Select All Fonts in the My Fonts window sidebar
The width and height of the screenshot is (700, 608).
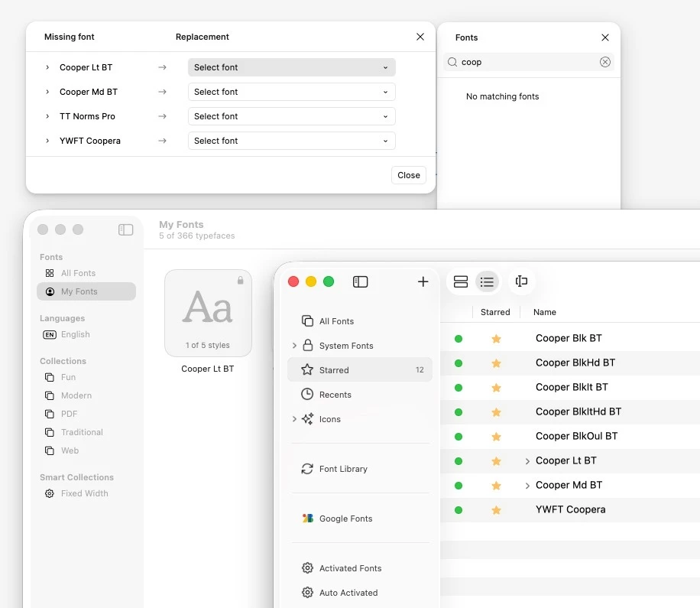point(86,273)
